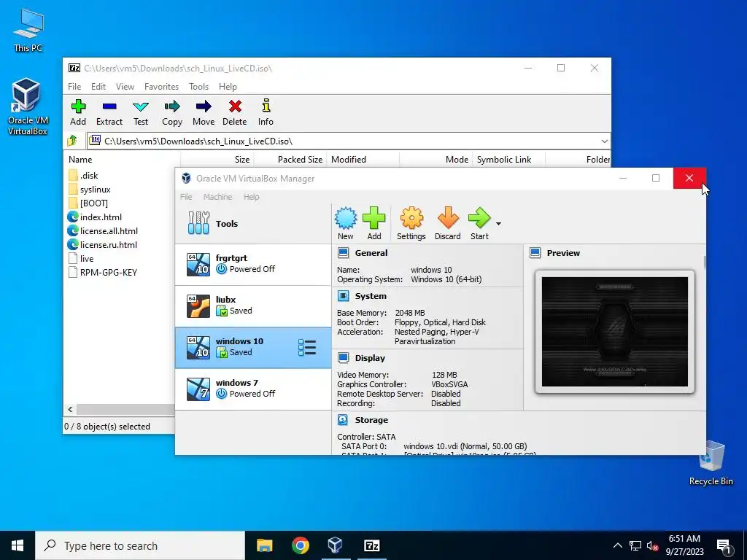Start the selected virtual machine
Image resolution: width=747 pixels, height=560 pixels.
479,223
